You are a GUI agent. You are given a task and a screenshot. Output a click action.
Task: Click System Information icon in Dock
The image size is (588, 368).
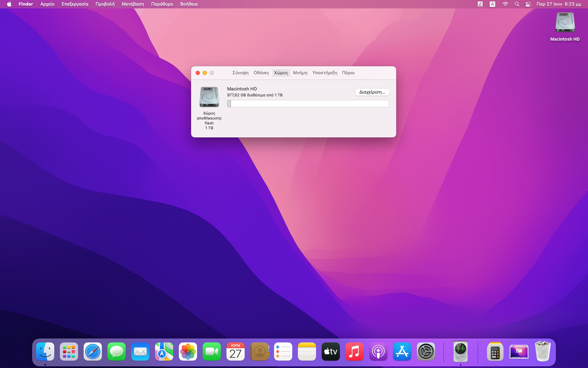click(x=461, y=352)
